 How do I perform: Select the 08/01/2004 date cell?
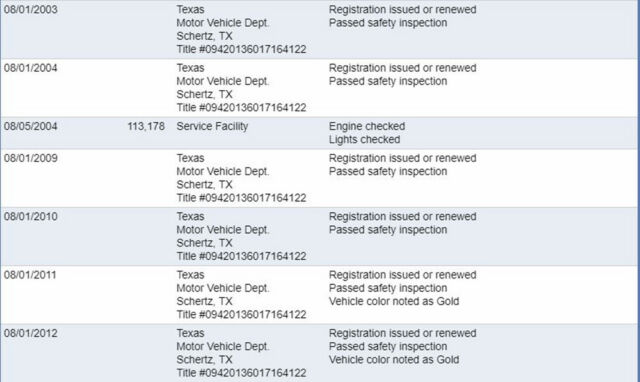[x=31, y=68]
